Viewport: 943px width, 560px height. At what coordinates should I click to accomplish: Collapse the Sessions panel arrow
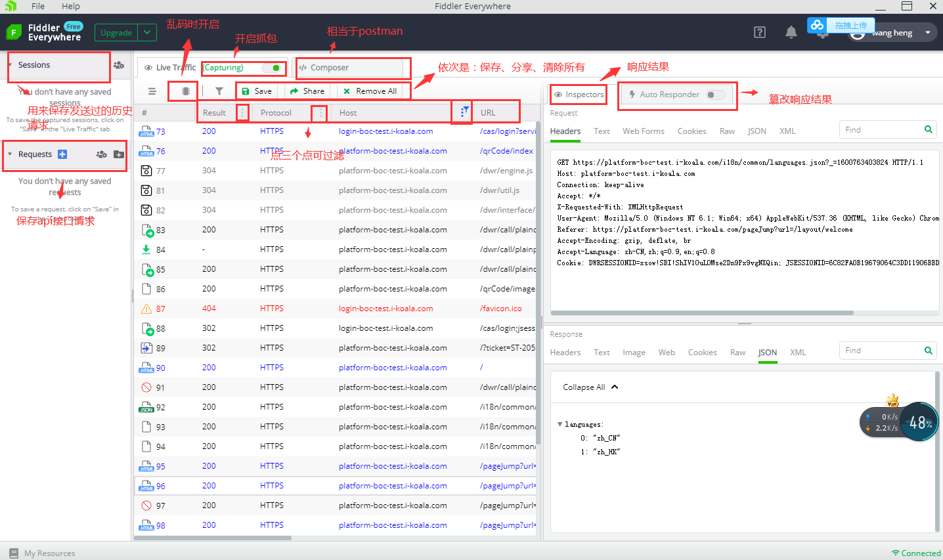point(10,65)
